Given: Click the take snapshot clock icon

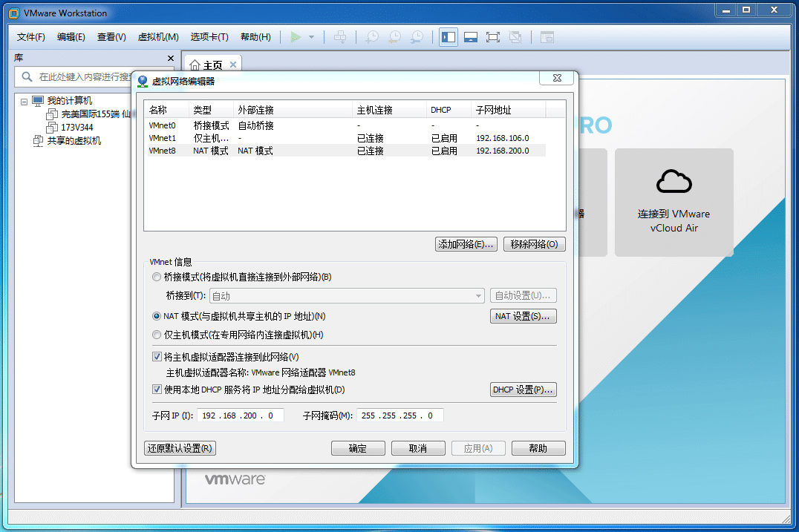Looking at the screenshot, I should (x=371, y=37).
